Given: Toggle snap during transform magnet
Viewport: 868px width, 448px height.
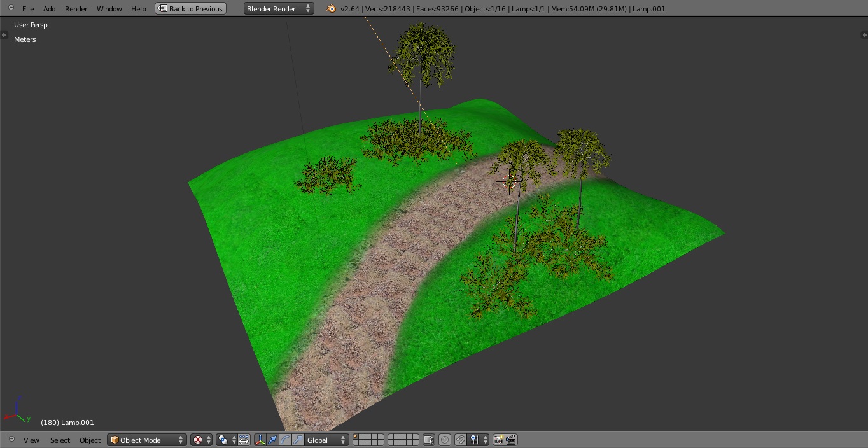Looking at the screenshot, I should (x=461, y=440).
